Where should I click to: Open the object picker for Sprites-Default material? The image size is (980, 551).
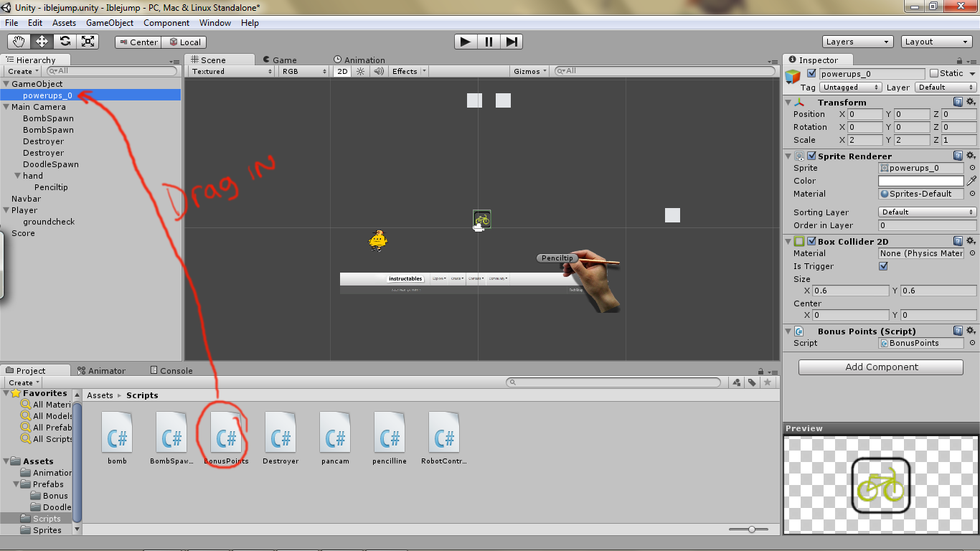tap(972, 194)
